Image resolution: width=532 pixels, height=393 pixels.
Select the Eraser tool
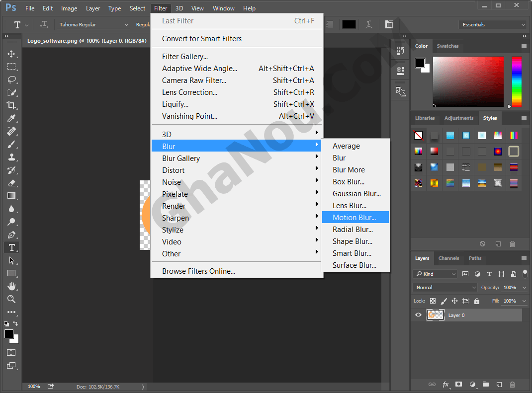click(x=11, y=183)
